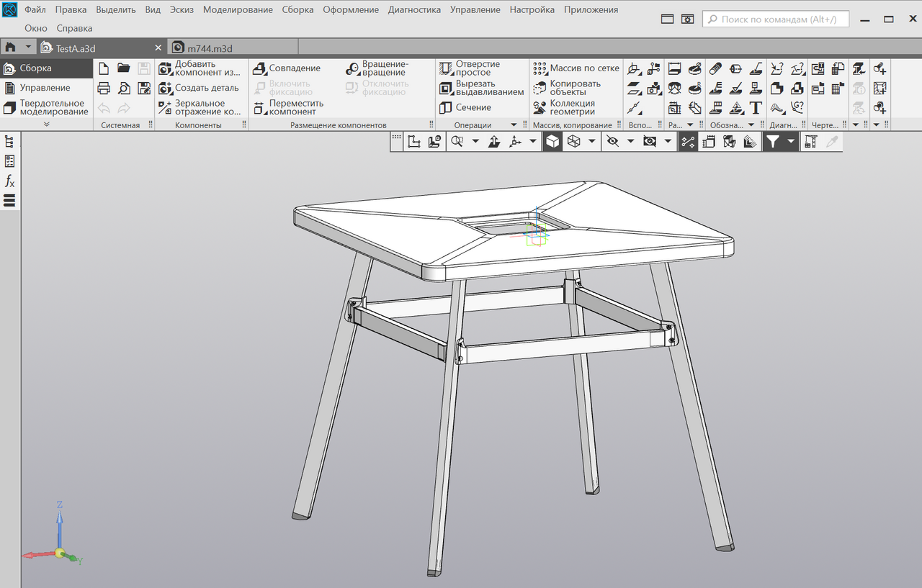This screenshot has width=922, height=588.
Task: Click the G? curvature check icon
Action: (x=797, y=109)
